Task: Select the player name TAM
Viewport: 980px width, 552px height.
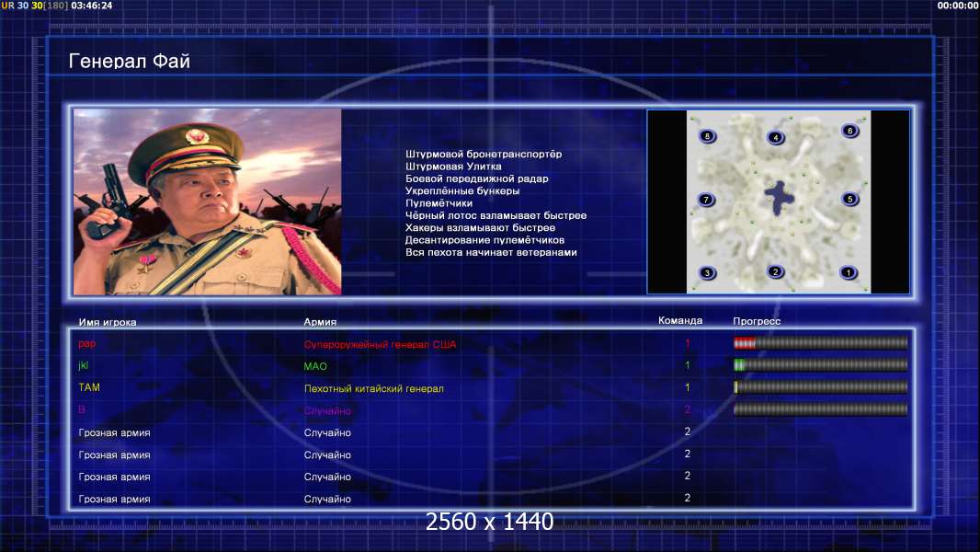Action: coord(89,388)
